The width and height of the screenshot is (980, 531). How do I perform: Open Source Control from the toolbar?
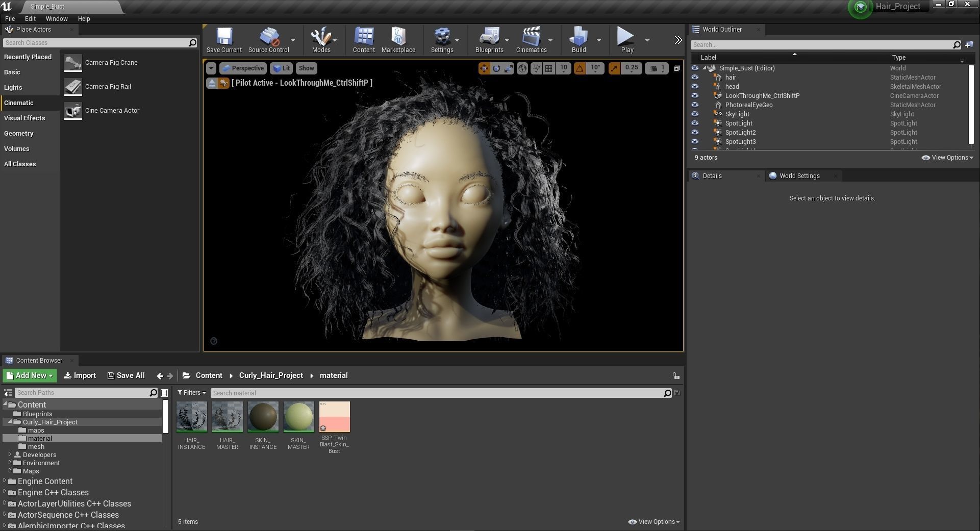268,40
